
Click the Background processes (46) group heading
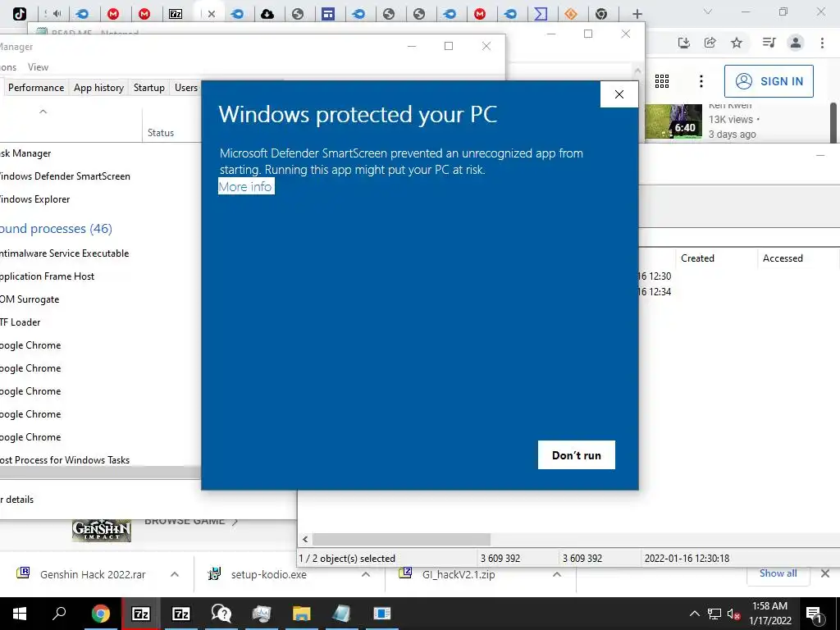click(x=57, y=229)
